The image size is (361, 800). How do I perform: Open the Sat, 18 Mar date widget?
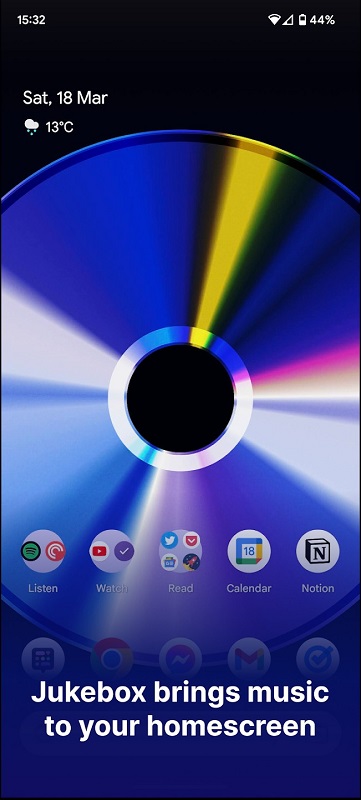(65, 98)
